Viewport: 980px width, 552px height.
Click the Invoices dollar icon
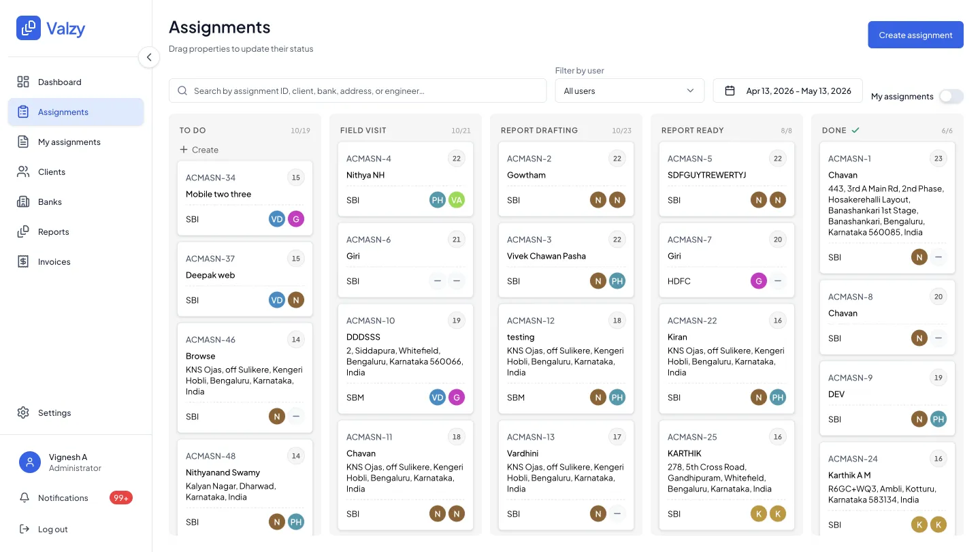[x=23, y=261]
